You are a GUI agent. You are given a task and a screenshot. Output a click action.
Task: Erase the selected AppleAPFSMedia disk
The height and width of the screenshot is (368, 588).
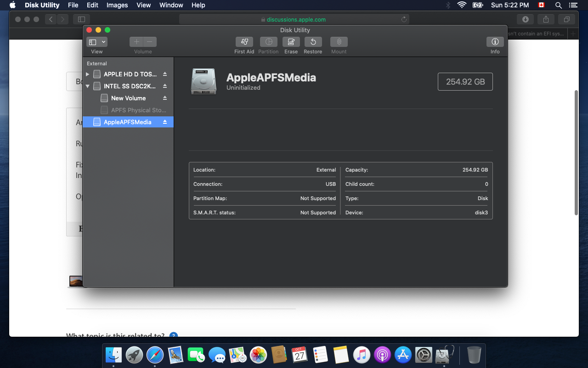coord(291,42)
